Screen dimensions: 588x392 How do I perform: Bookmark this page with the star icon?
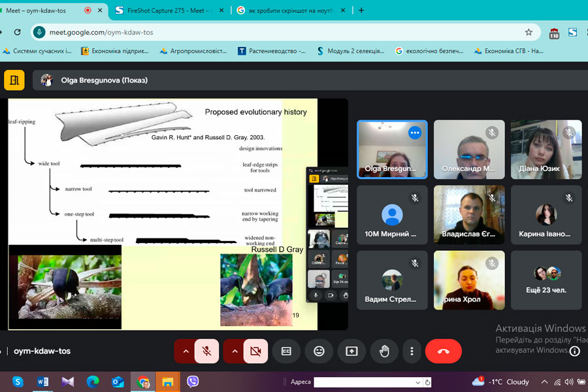coord(529,32)
